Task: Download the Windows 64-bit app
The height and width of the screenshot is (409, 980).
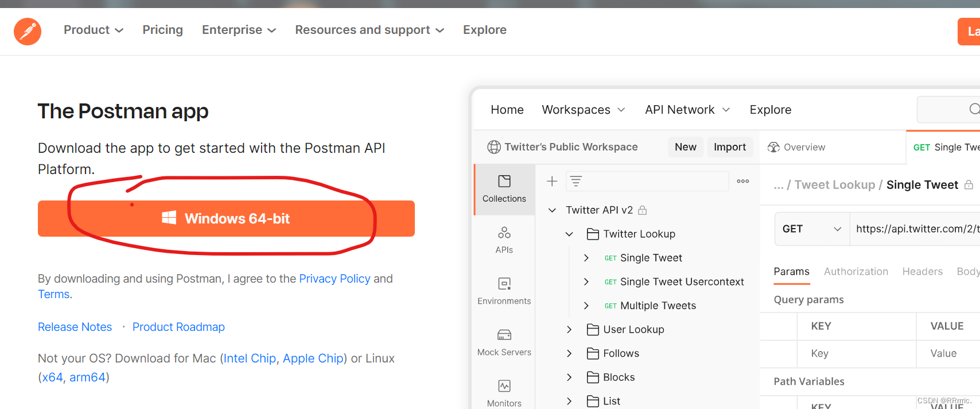Action: (x=226, y=218)
